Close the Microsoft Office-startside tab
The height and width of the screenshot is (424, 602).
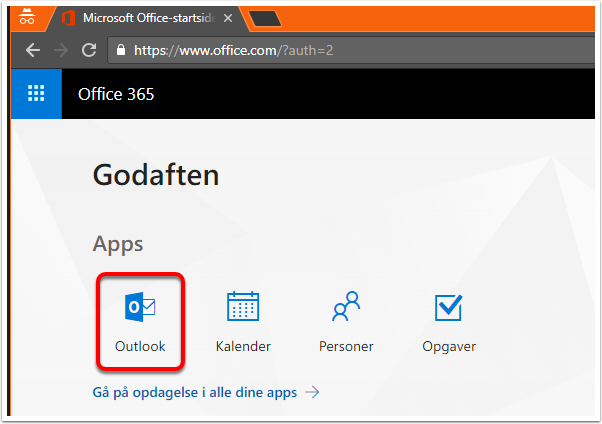pyautogui.click(x=228, y=18)
